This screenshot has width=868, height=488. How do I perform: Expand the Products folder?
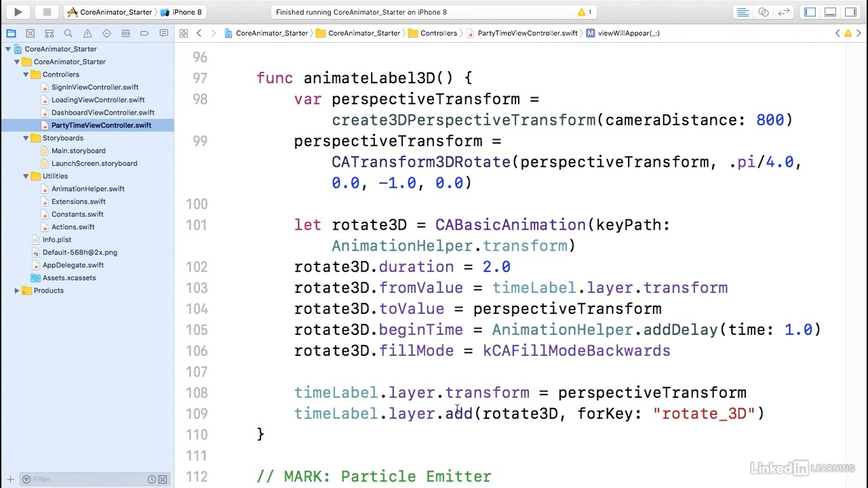point(17,291)
